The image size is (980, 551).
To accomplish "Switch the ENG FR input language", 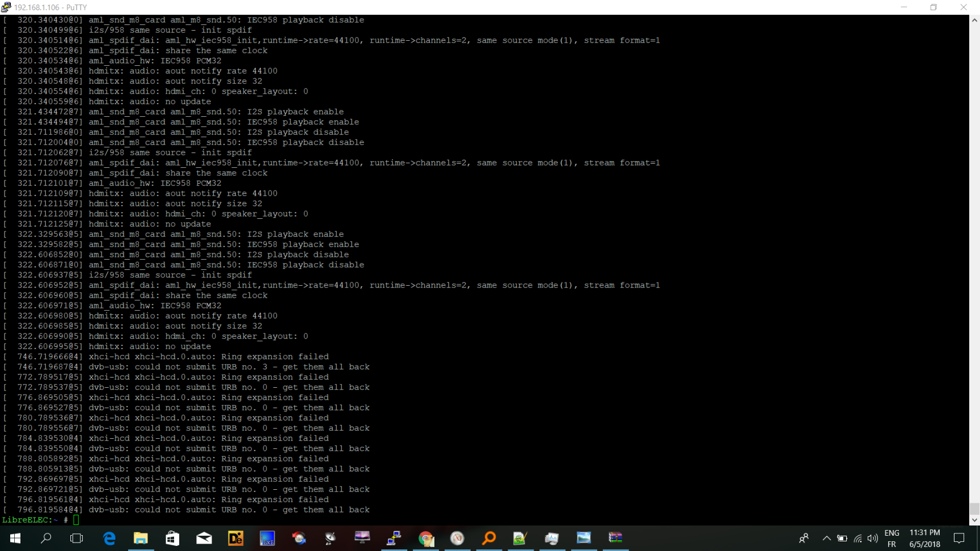I will pos(892,538).
